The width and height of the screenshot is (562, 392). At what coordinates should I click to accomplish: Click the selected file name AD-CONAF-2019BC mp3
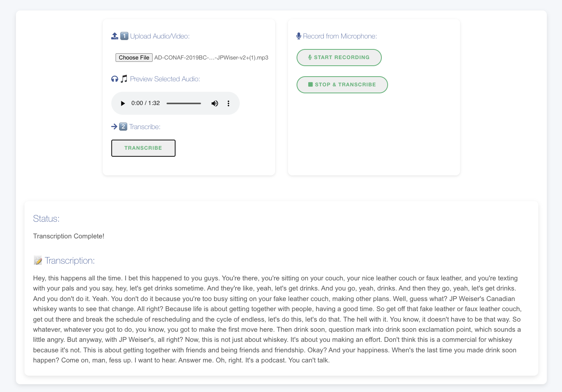point(211,58)
